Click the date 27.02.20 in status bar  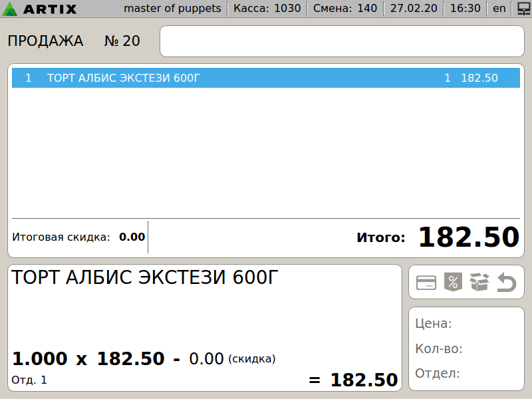414,9
